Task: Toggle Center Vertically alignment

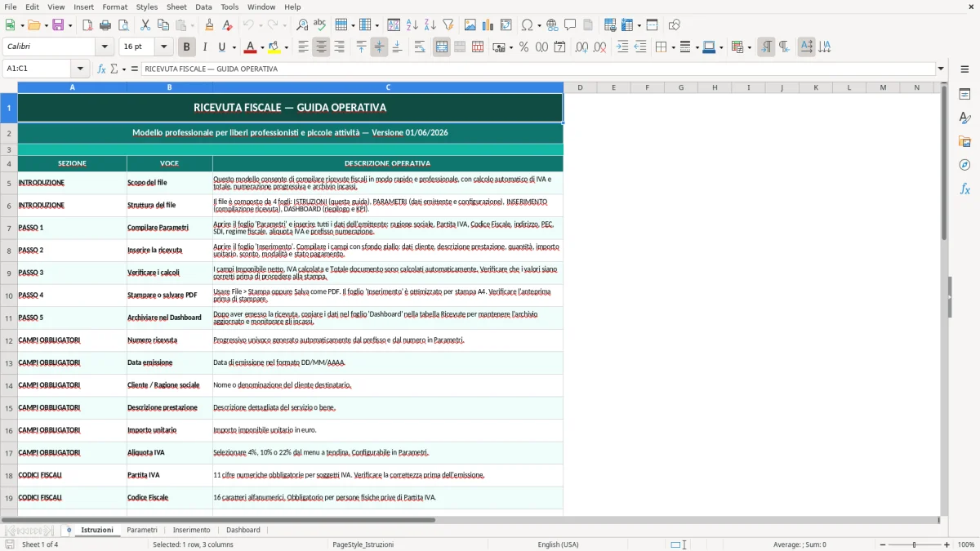Action: tap(379, 47)
